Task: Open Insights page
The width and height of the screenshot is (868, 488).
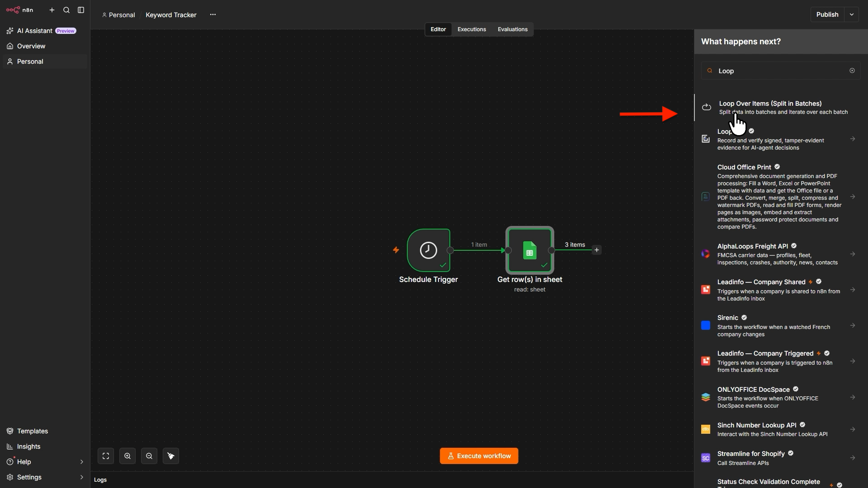Action: pos(45,446)
